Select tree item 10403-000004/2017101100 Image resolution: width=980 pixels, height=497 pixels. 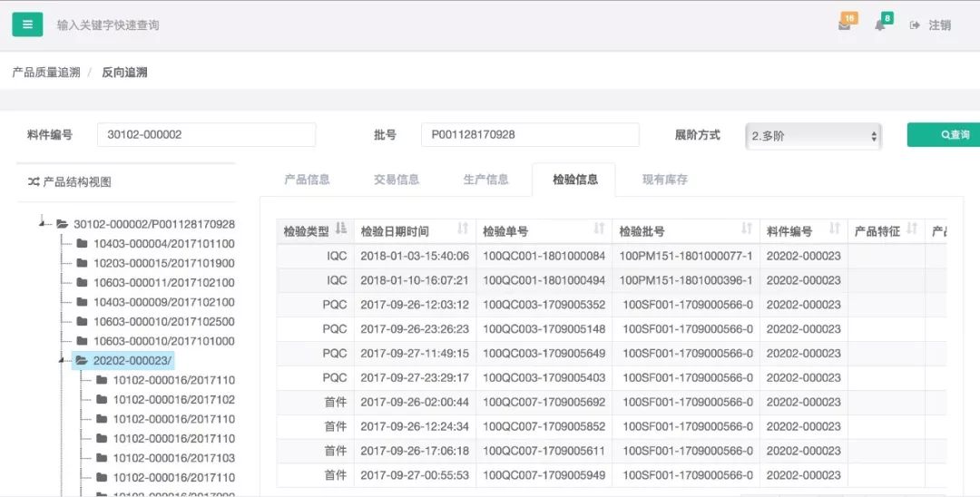point(163,243)
